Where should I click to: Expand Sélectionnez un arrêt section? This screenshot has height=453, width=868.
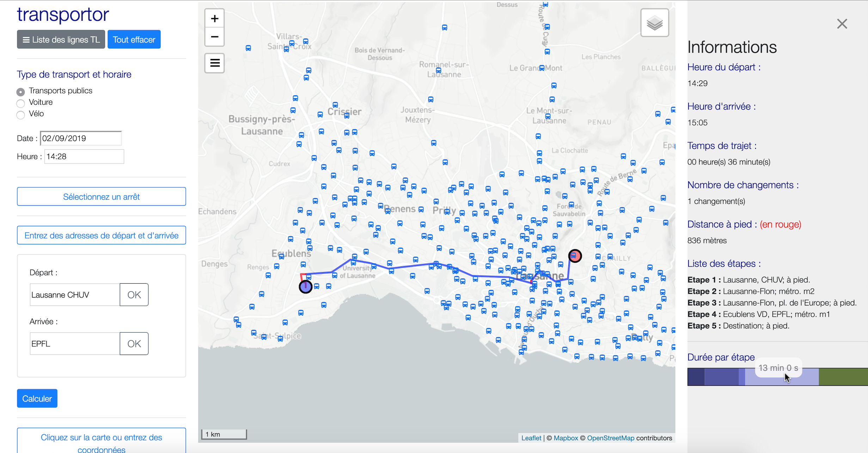[x=101, y=197]
